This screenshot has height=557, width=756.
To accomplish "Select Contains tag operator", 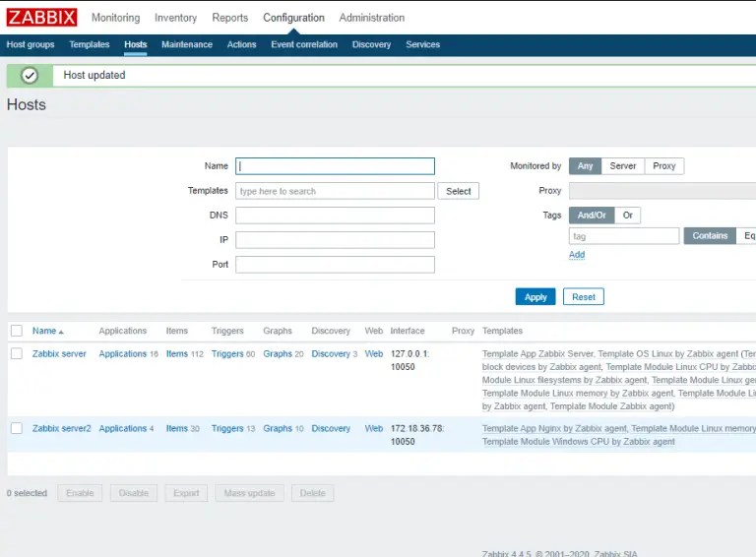I will [x=710, y=235].
